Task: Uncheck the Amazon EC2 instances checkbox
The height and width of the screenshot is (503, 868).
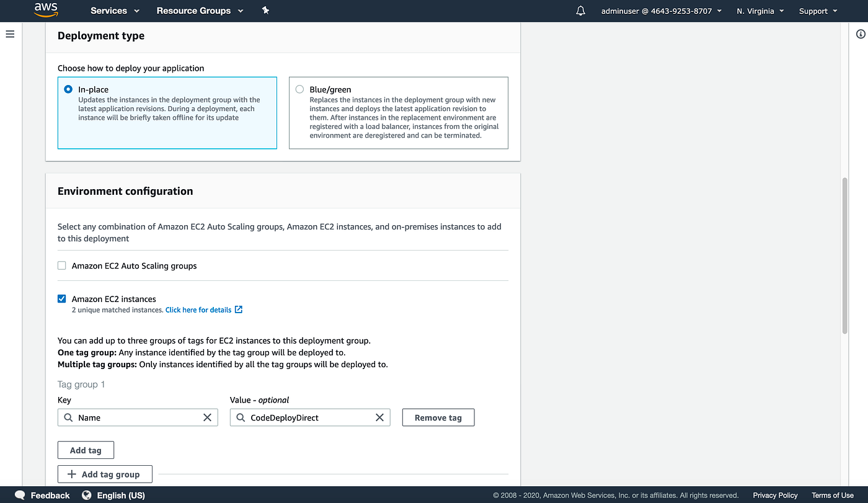Action: point(61,298)
